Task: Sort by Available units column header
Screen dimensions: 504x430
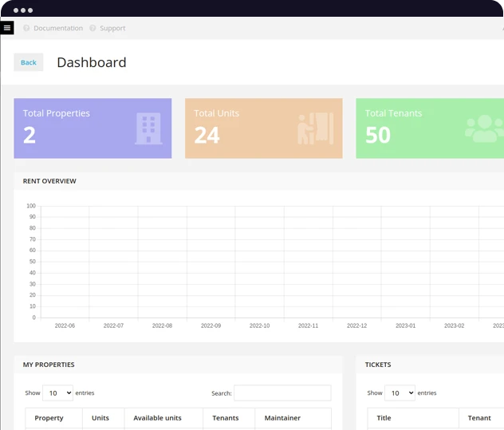Action: pos(157,418)
